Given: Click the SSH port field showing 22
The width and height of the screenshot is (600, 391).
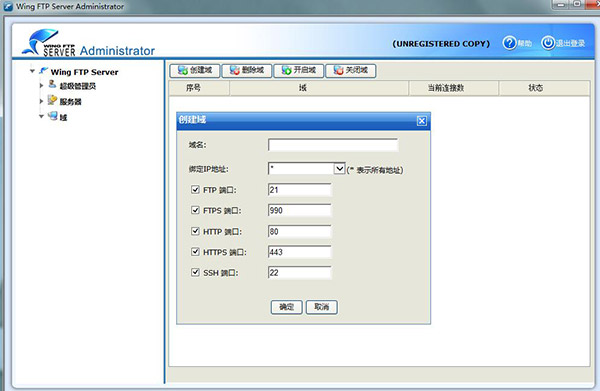Looking at the screenshot, I should [x=300, y=273].
